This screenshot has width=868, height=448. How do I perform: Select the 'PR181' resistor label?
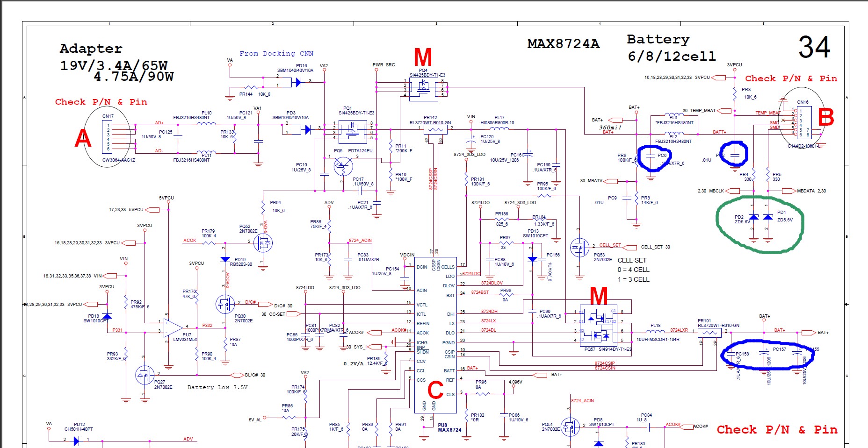point(477,179)
